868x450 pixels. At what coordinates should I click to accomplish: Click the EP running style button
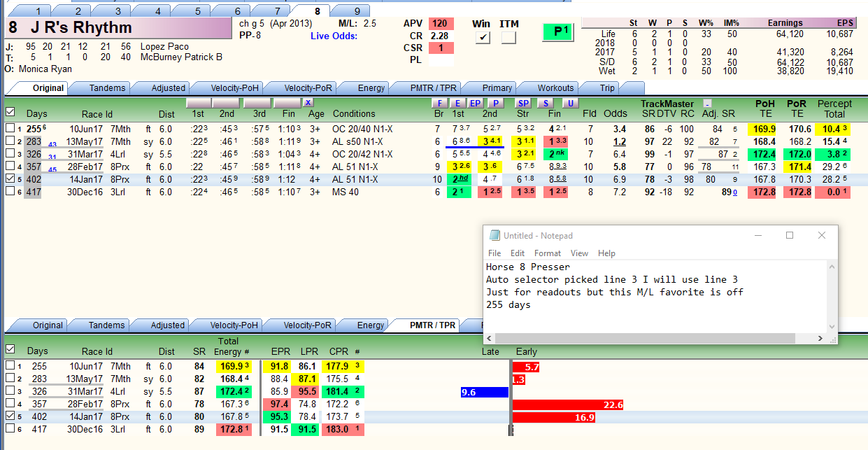475,103
